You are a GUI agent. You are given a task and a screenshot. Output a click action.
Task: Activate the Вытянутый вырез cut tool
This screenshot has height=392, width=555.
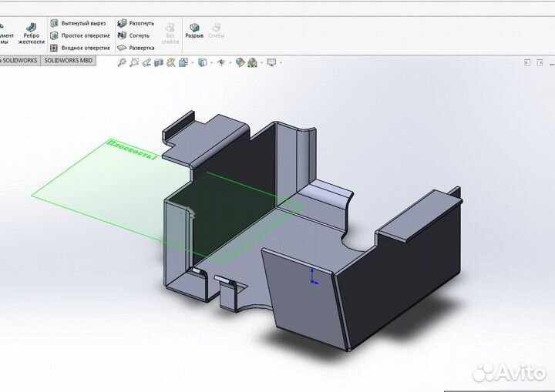[78, 23]
